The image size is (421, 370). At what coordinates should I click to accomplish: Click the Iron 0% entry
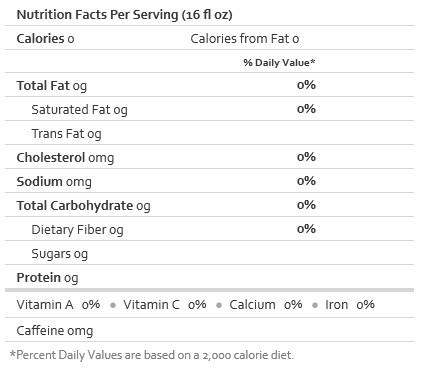[x=350, y=305]
